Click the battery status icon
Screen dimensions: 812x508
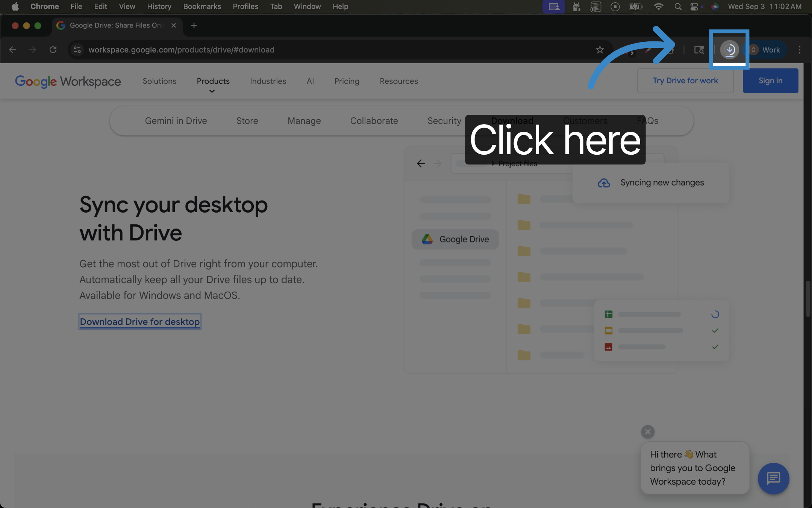pyautogui.click(x=635, y=6)
